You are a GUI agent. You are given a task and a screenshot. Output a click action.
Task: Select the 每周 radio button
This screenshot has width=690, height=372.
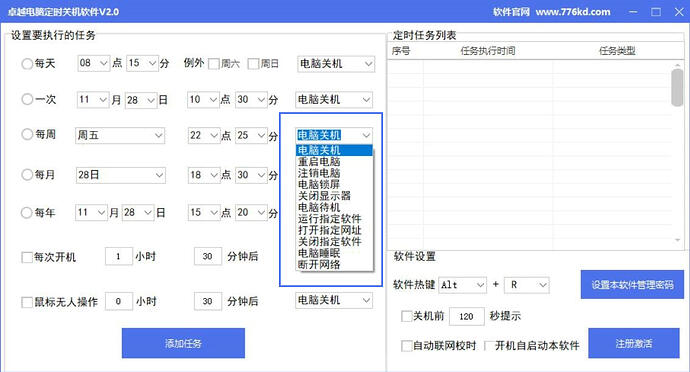[27, 134]
